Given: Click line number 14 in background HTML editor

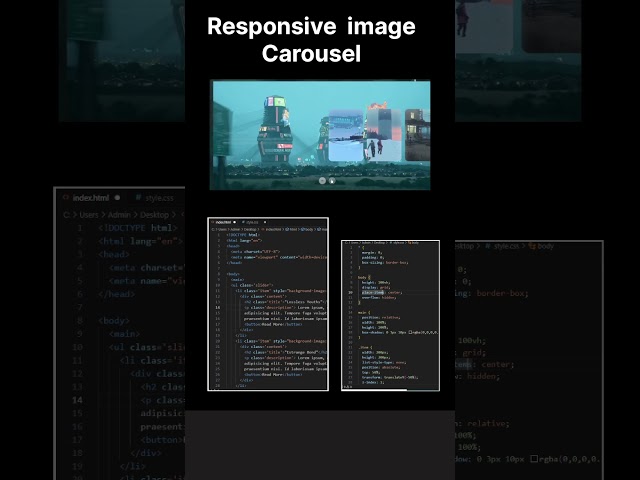Looking at the screenshot, I should pyautogui.click(x=78, y=400).
